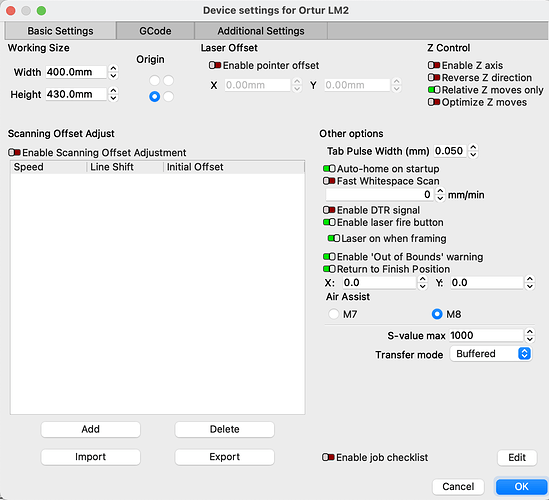Click the mm/min speed stepper arrows
This screenshot has width=549, height=500.
click(440, 195)
